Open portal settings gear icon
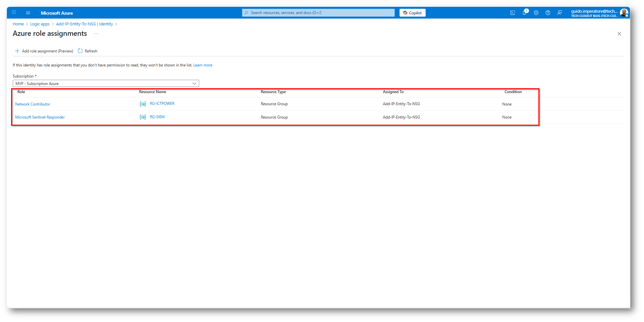The image size is (644, 322). pos(536,13)
